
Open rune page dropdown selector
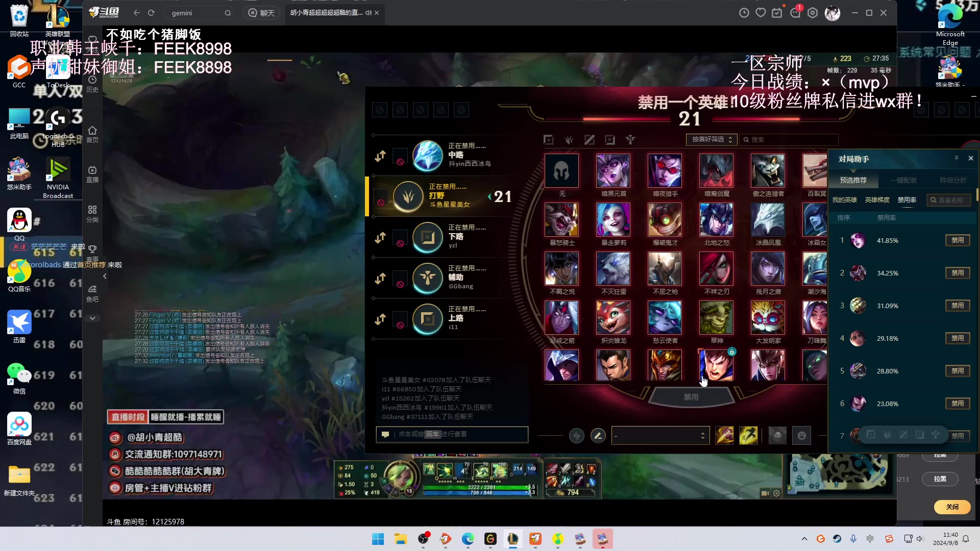(x=660, y=436)
